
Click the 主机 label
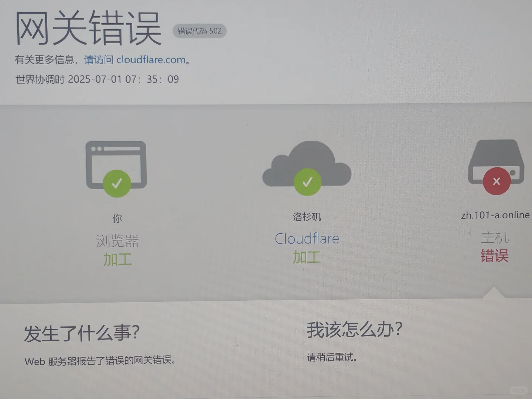[x=495, y=237]
